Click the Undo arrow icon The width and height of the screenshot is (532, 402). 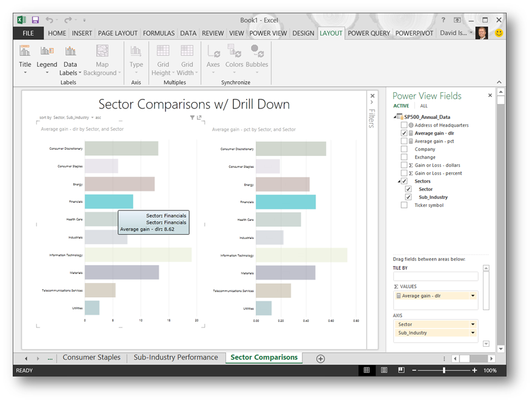(x=50, y=20)
